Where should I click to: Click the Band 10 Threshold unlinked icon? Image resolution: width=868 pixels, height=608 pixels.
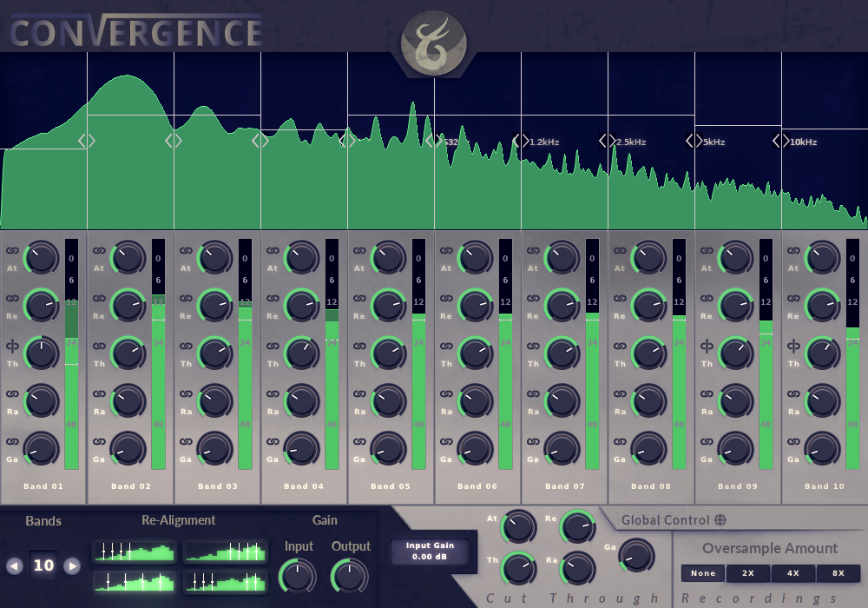point(793,347)
